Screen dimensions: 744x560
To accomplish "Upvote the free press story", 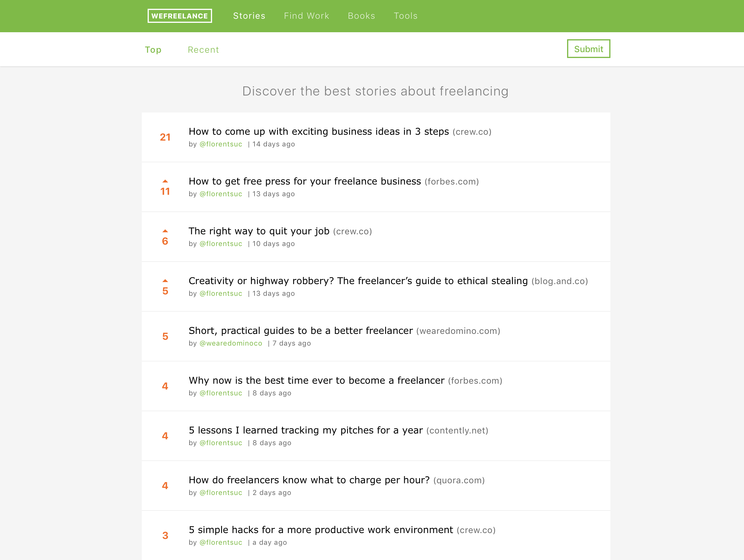I will [165, 181].
